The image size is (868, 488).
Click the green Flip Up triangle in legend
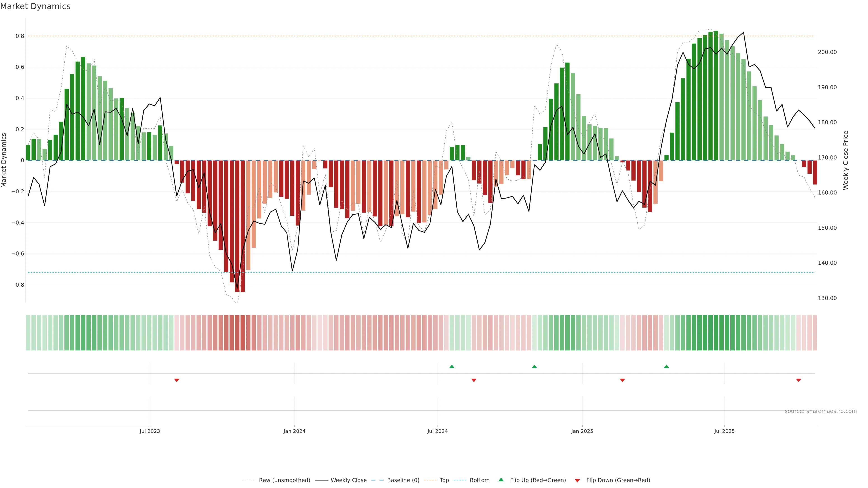(501, 480)
